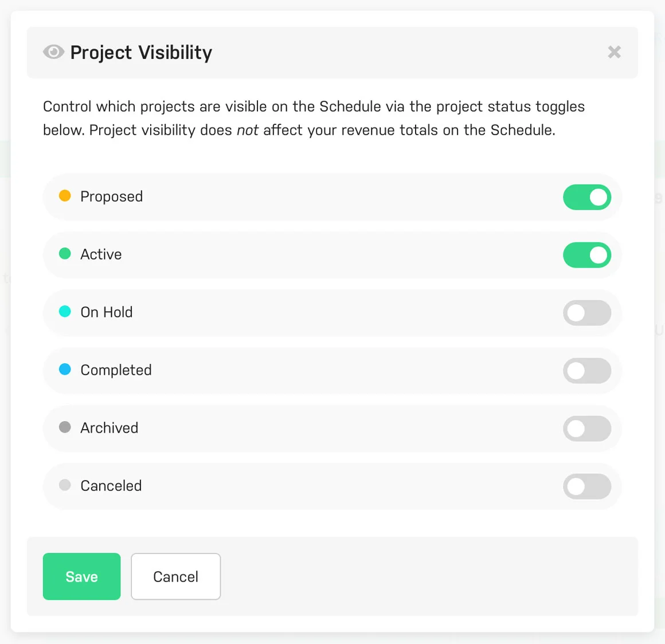The image size is (665, 644).
Task: Disable the Proposed visibility toggle
Action: [x=587, y=197]
